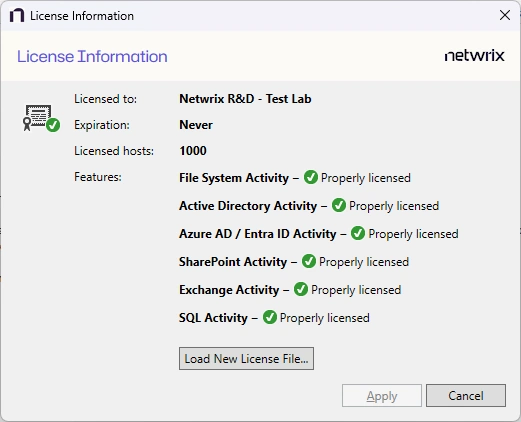Click 'Properly licensed' beside Exchange Activity
The width and height of the screenshot is (521, 422).
coord(356,290)
